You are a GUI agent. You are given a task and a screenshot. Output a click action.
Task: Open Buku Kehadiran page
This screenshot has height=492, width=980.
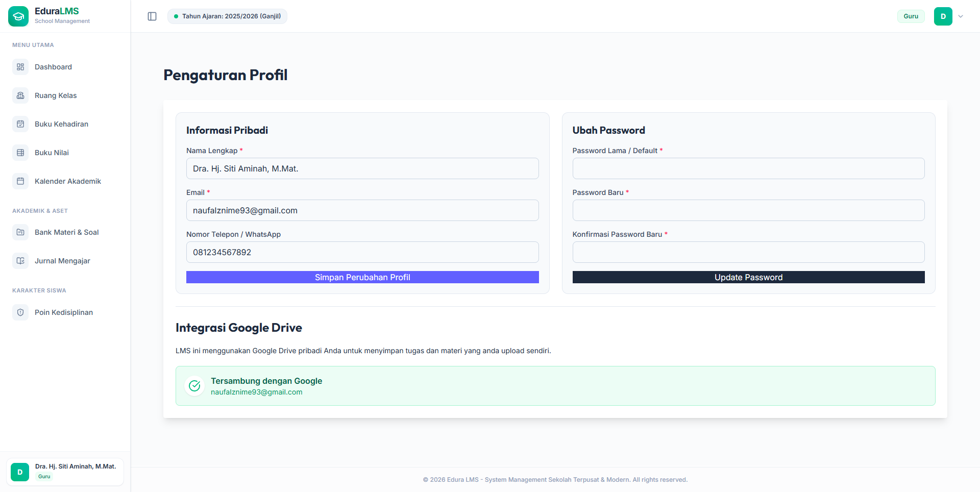click(65, 124)
